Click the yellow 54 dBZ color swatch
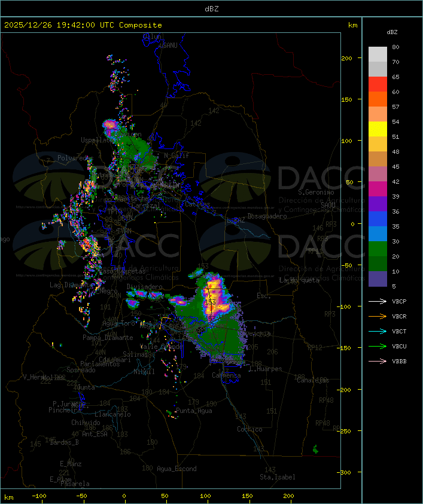Screen dimensions: 423x504 coord(378,129)
